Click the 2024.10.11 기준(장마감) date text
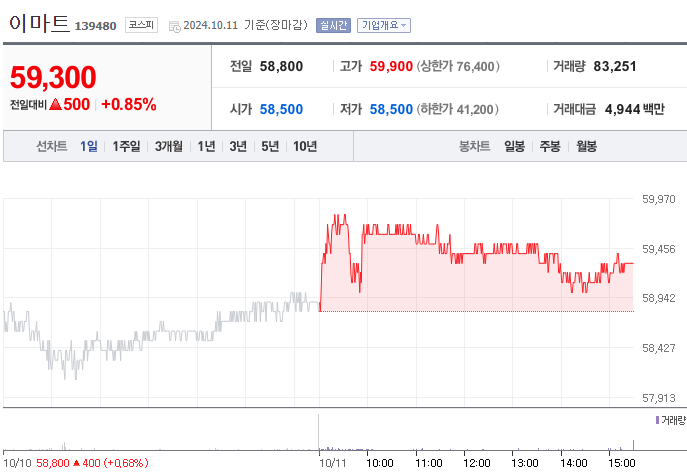 245,25
